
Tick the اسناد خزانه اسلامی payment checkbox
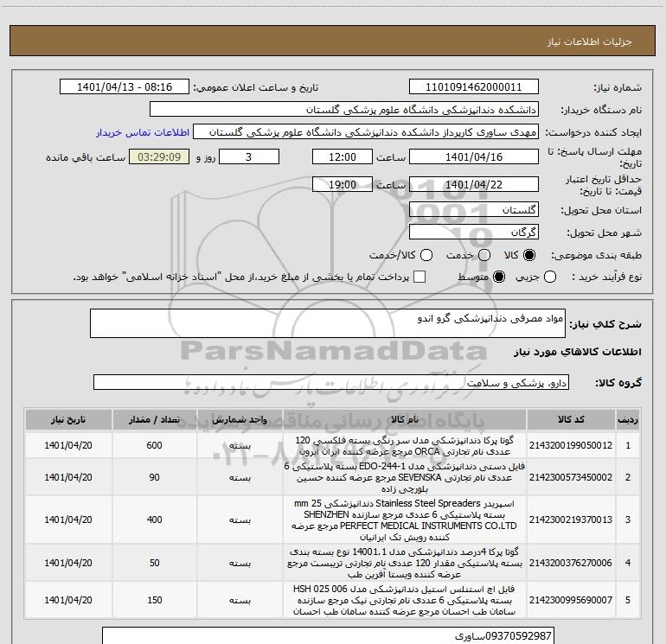pyautogui.click(x=419, y=277)
